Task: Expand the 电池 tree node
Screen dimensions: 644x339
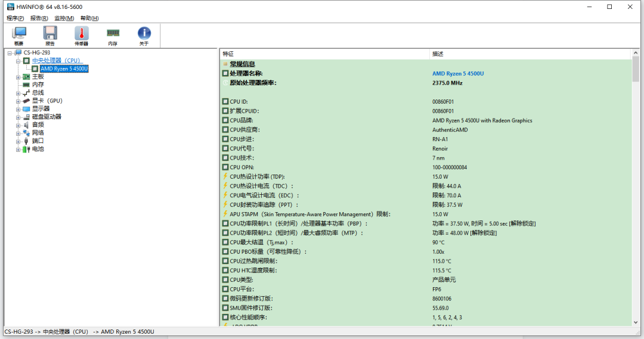Action: [18, 150]
